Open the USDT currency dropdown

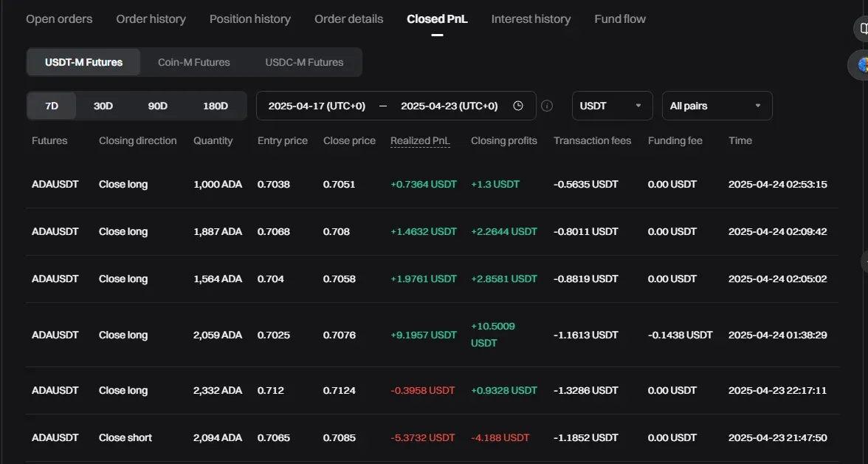[611, 106]
